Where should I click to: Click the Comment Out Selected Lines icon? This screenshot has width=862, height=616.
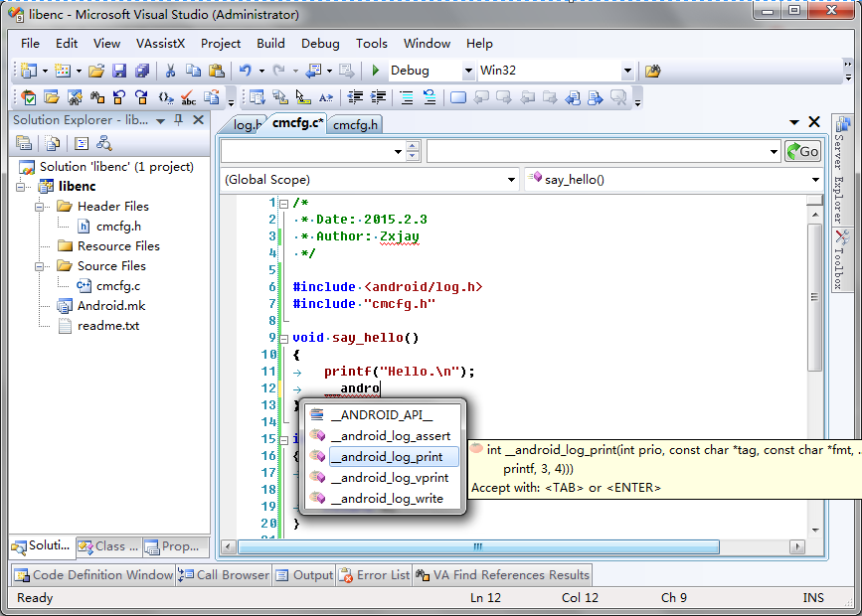pos(407,97)
